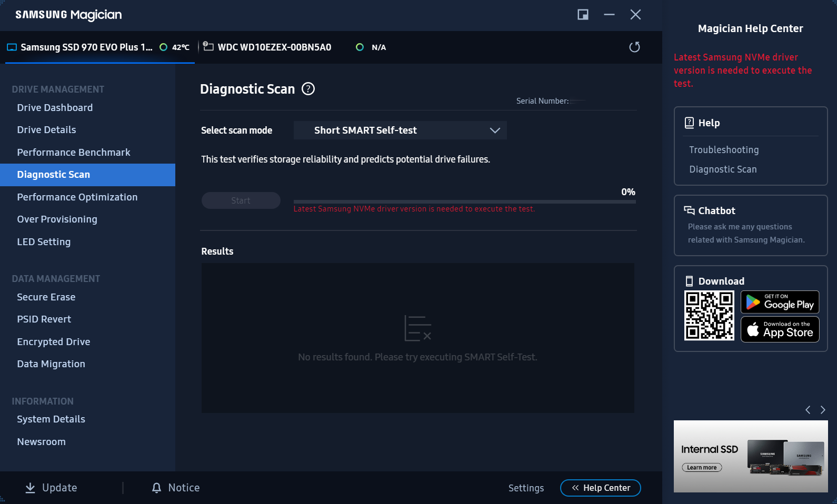
Task: Open LED Setting
Action: point(44,242)
